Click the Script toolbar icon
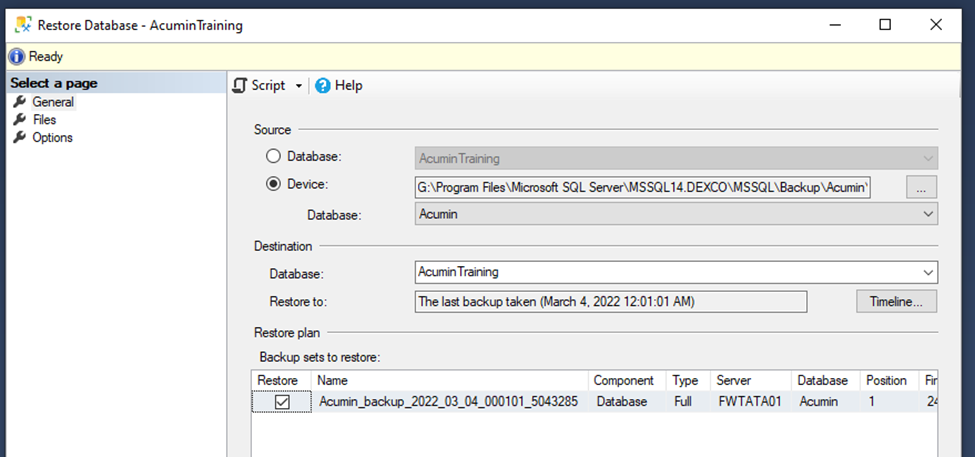975x457 pixels. [x=239, y=85]
